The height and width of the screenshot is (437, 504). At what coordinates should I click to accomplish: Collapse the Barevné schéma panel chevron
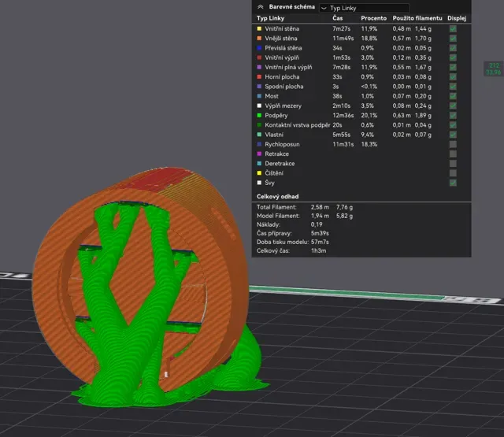point(261,7)
